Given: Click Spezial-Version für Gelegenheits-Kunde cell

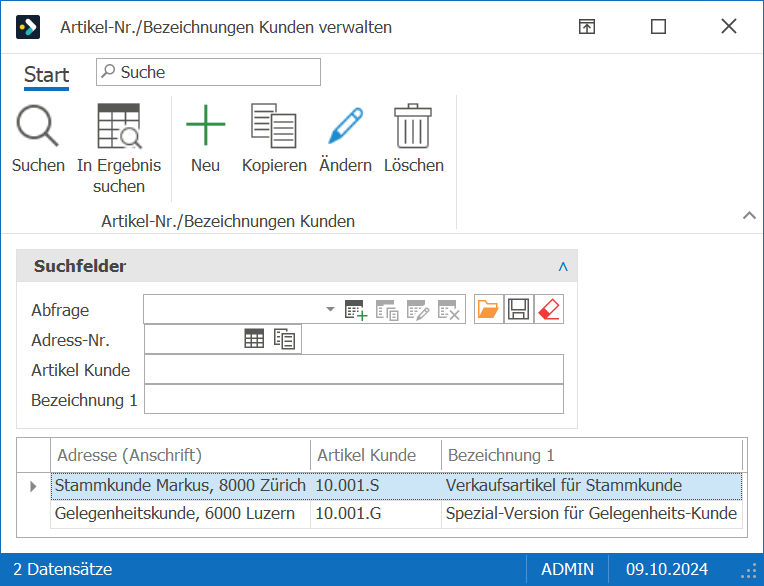Looking at the screenshot, I should pos(592,513).
